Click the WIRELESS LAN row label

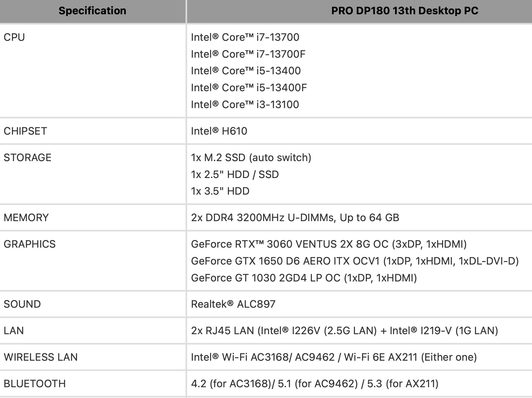(x=40, y=357)
